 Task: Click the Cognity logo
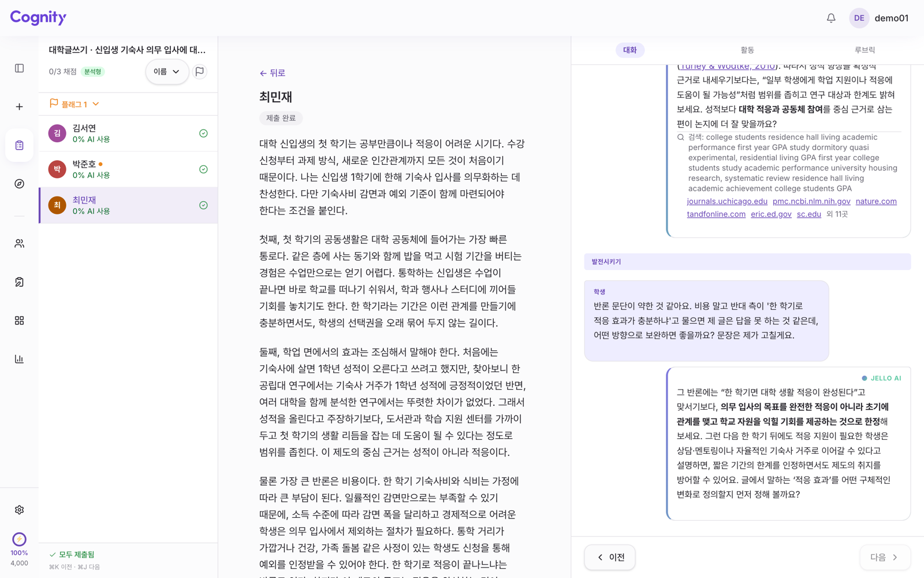tap(38, 18)
